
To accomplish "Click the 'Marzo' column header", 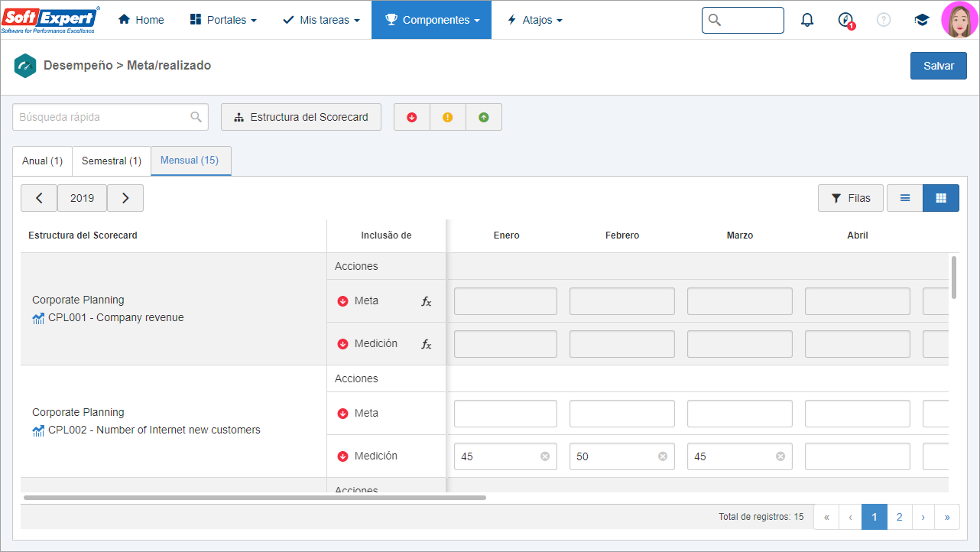I will 740,235.
